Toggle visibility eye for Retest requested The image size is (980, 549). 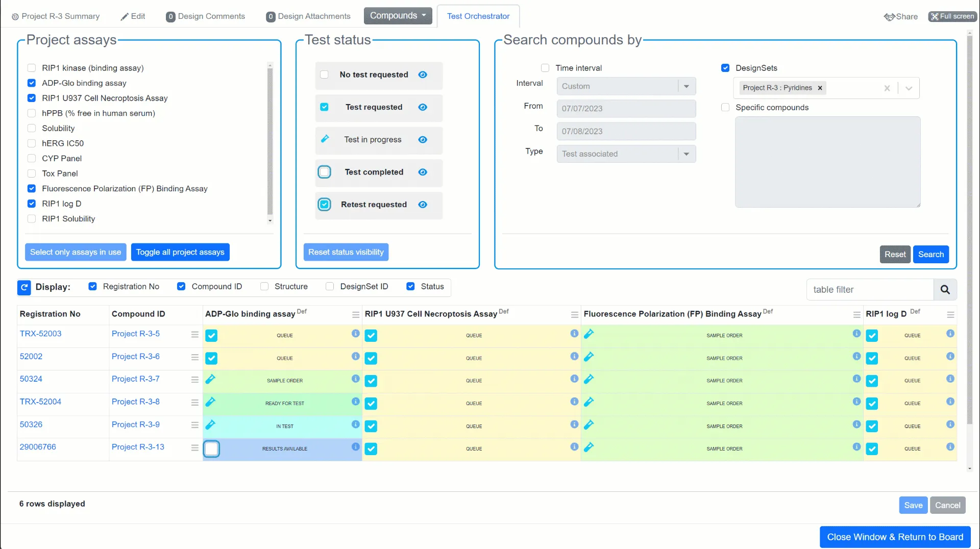(x=423, y=205)
